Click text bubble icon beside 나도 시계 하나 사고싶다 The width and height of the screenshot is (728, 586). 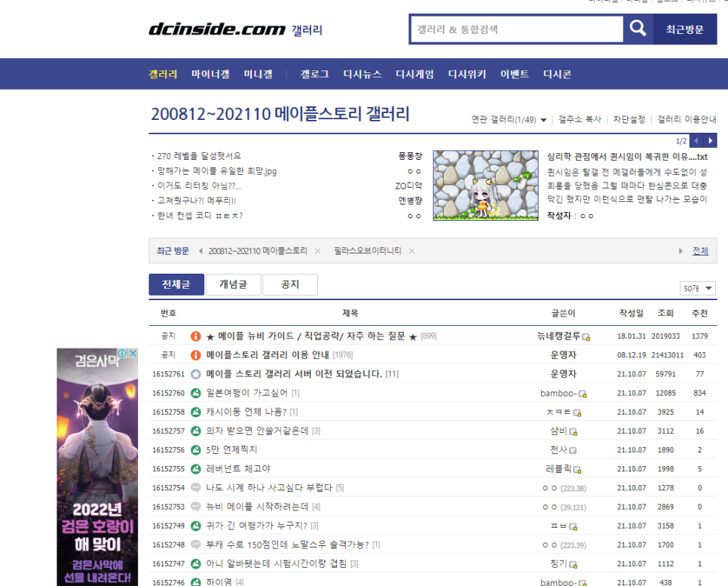click(x=196, y=488)
